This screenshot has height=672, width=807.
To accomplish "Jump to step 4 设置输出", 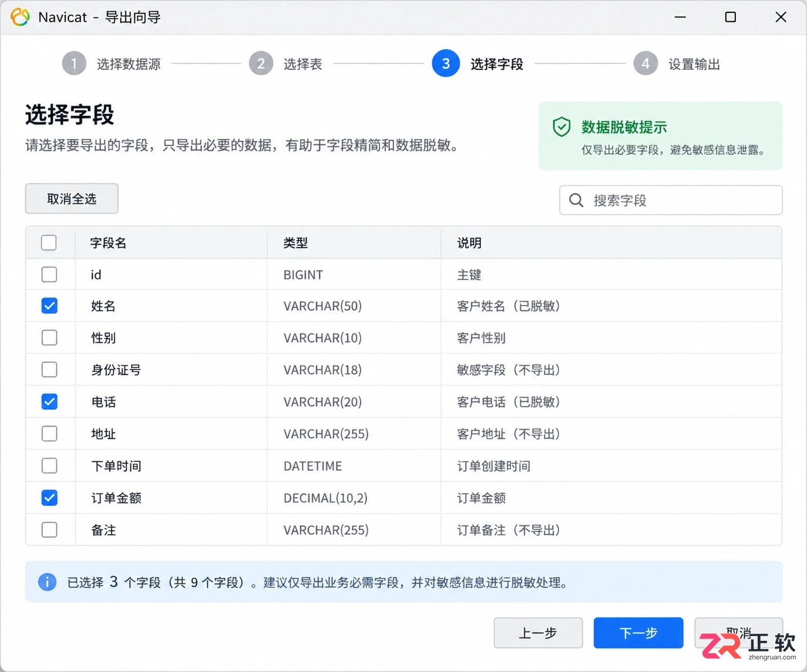I will tap(677, 63).
